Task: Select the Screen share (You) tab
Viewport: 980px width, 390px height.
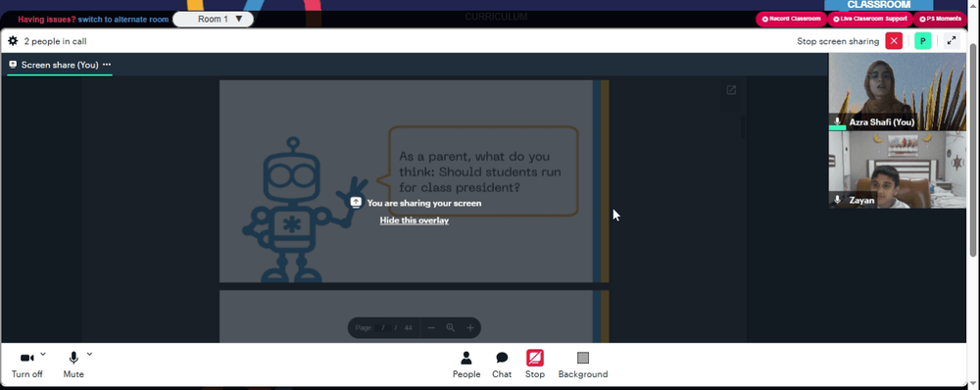Action: [60, 65]
